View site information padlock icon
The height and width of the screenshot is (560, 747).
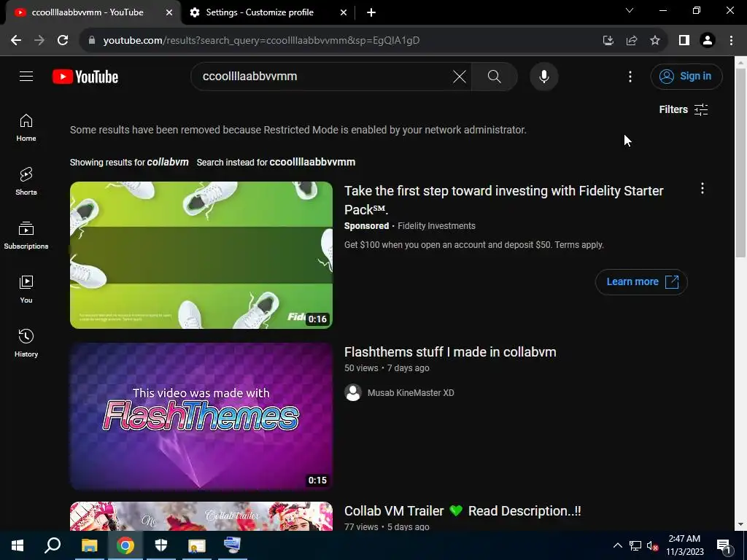92,41
